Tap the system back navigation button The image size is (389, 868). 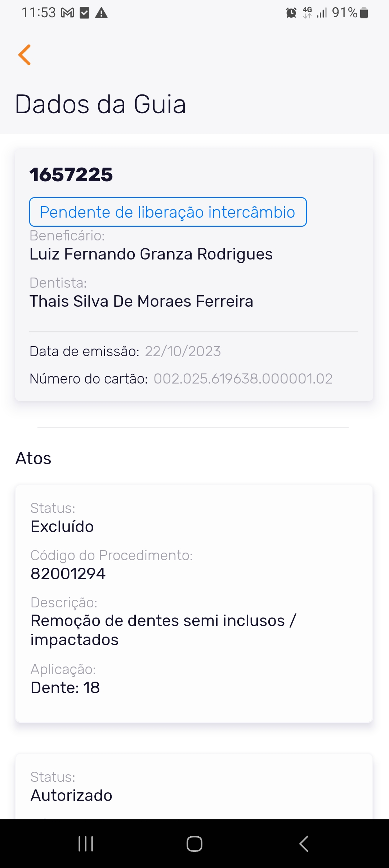(304, 844)
